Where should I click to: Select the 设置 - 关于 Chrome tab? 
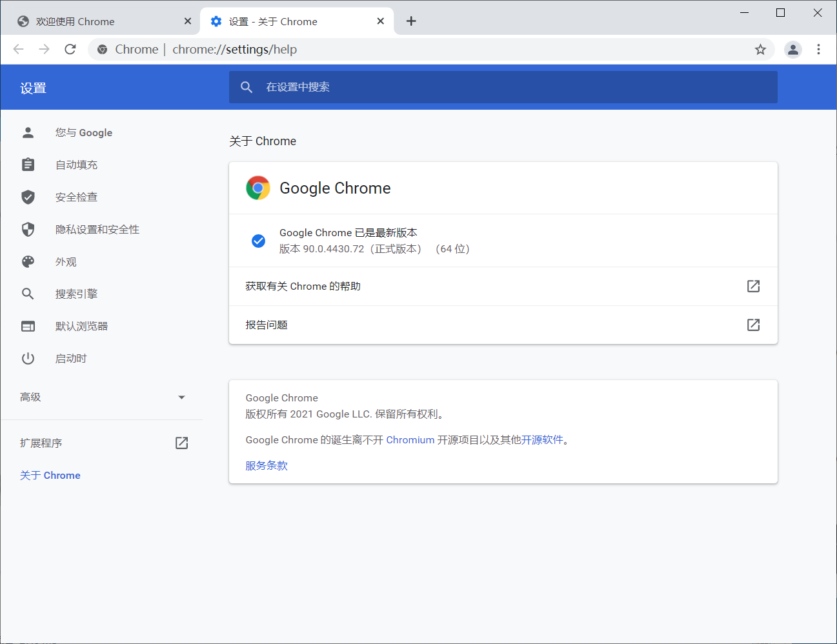tap(297, 21)
